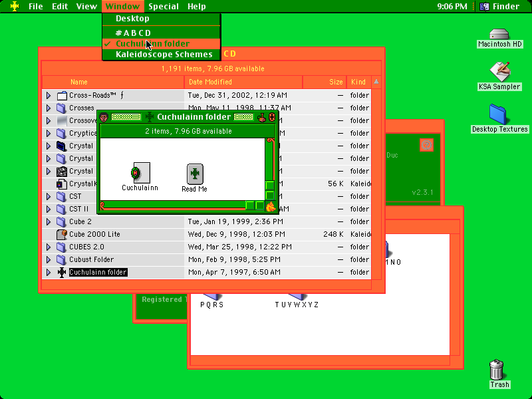Screen dimensions: 532x399
Task: Expand the CUBES 2.0 folder row
Action: [49, 247]
